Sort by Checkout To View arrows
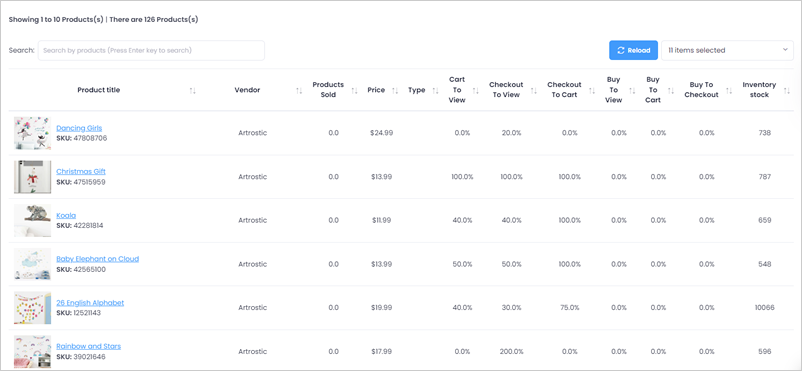Image resolution: width=802 pixels, height=371 pixels. 533,91
